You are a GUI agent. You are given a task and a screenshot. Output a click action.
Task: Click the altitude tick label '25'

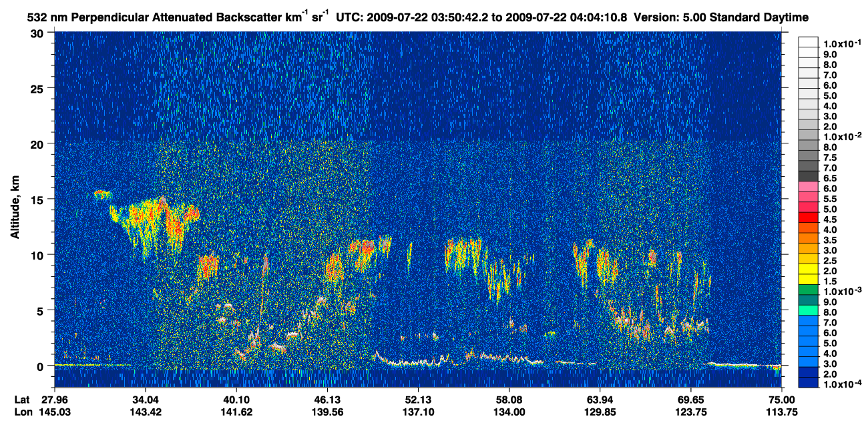coord(38,88)
